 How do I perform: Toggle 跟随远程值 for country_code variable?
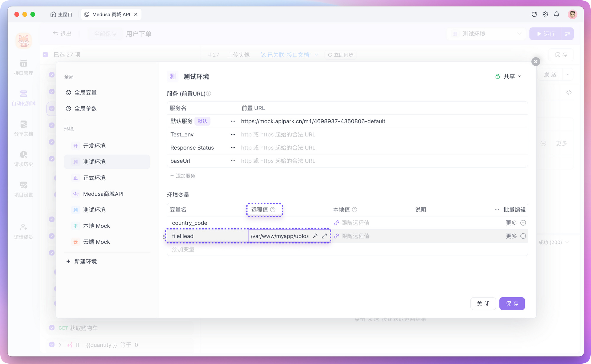coord(337,223)
